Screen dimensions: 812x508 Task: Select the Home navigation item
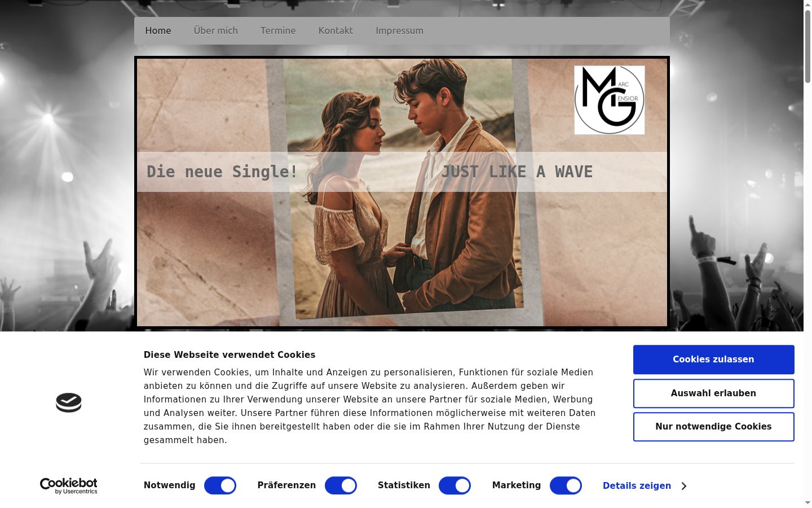pos(158,30)
